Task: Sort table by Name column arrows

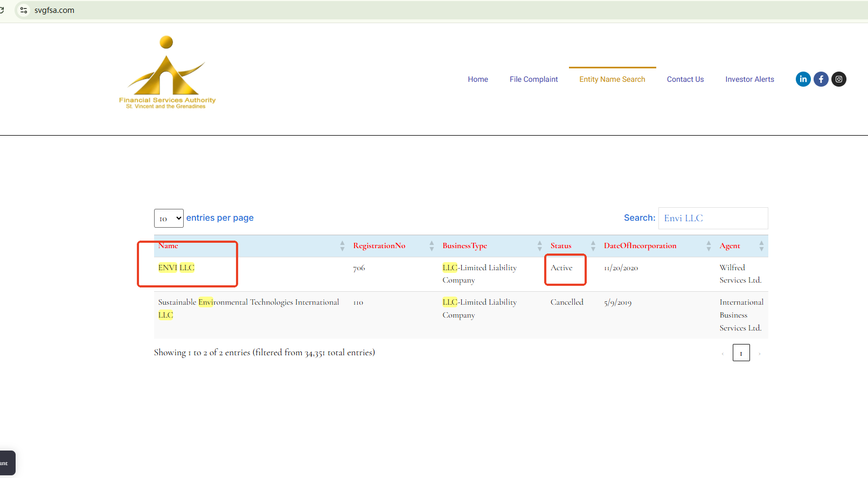Action: (x=342, y=246)
